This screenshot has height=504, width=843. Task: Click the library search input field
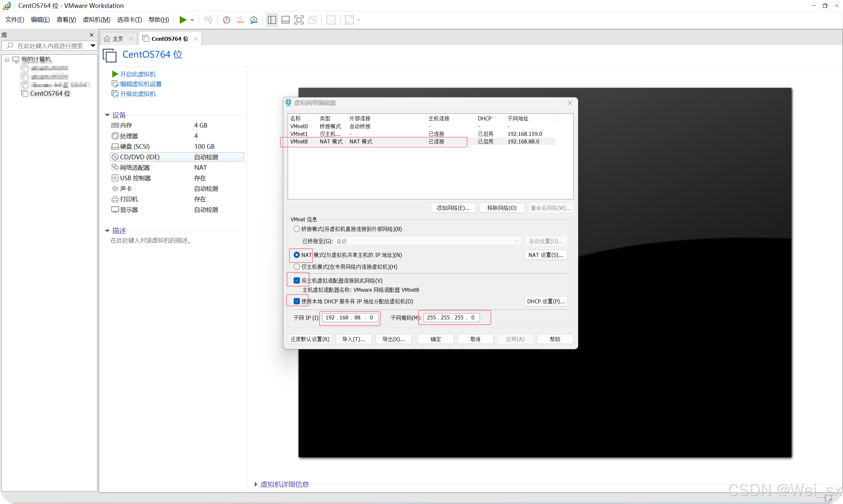click(50, 46)
